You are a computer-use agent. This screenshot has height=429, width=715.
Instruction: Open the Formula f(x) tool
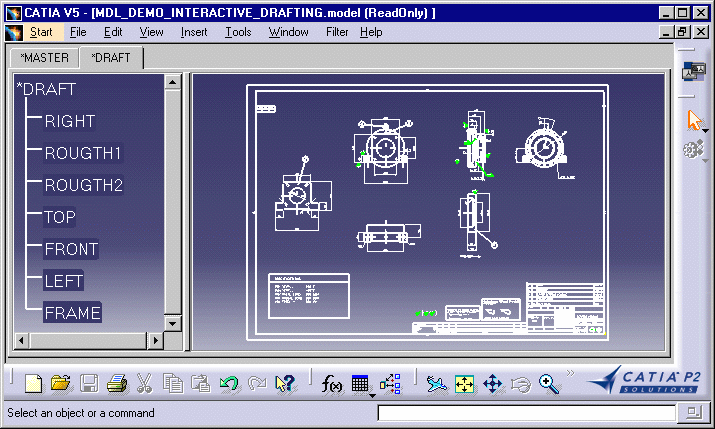pyautogui.click(x=332, y=383)
